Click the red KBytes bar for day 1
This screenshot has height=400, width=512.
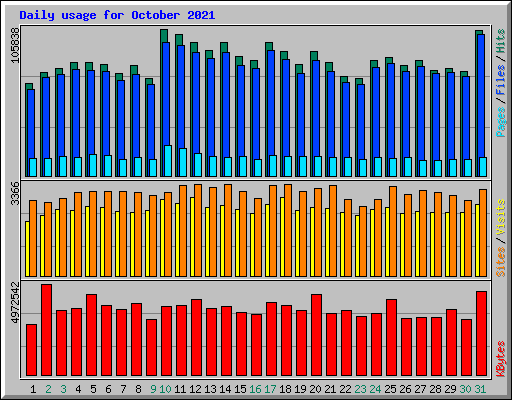click(31, 350)
